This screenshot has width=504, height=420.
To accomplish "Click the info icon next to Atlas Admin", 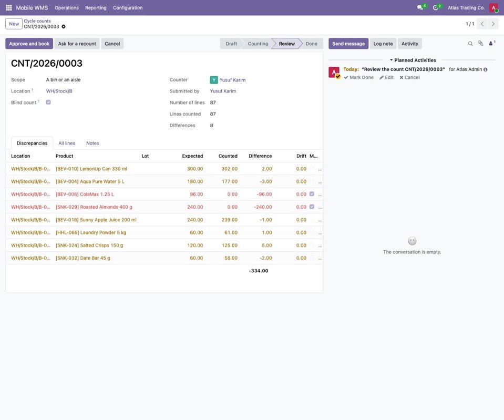I will point(486,69).
